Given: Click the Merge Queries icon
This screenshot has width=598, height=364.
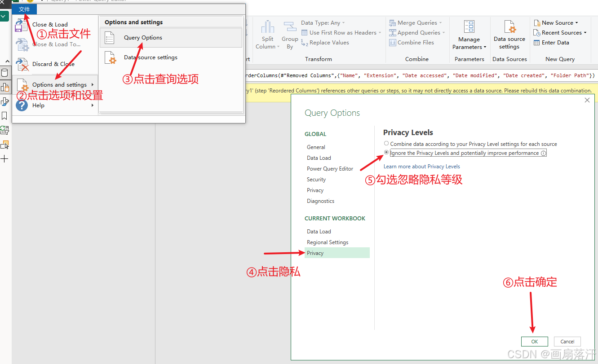Looking at the screenshot, I should pyautogui.click(x=393, y=23).
